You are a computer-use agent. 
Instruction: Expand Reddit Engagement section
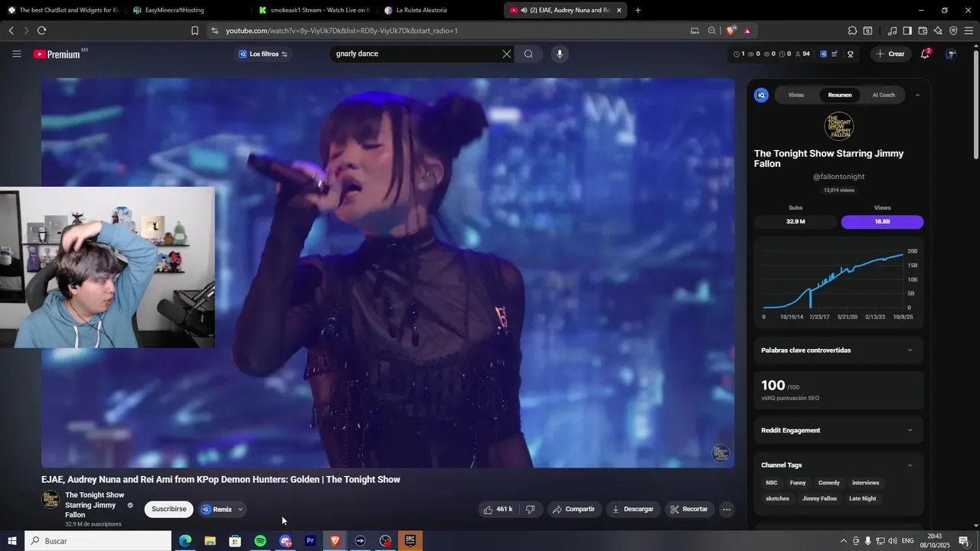click(838, 430)
